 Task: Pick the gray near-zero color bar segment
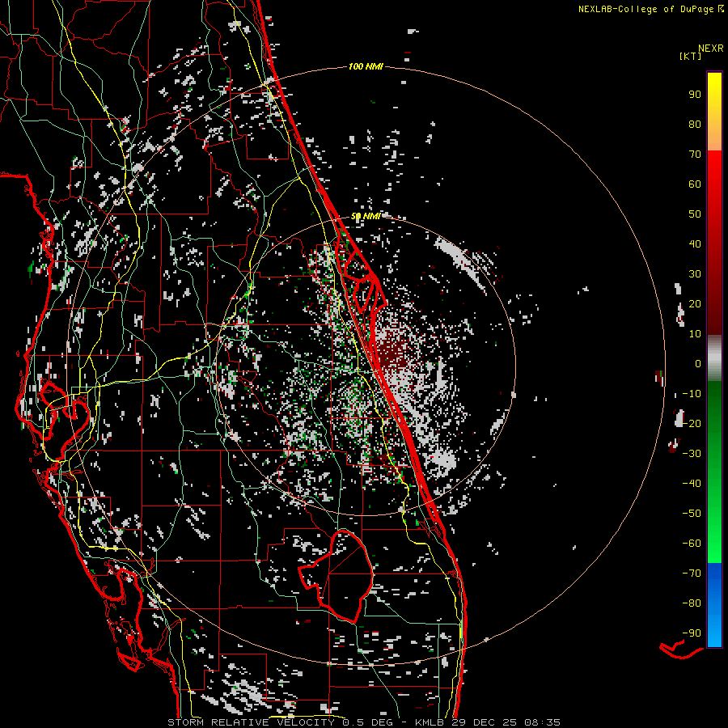tap(714, 358)
